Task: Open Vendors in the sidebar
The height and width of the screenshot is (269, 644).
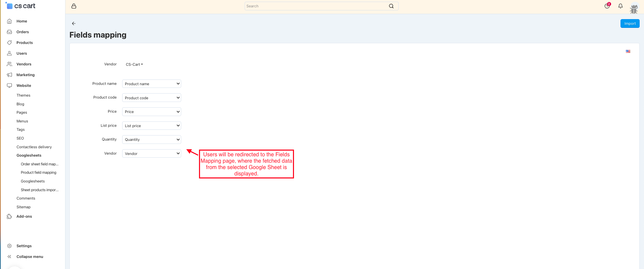Action: pyautogui.click(x=24, y=64)
